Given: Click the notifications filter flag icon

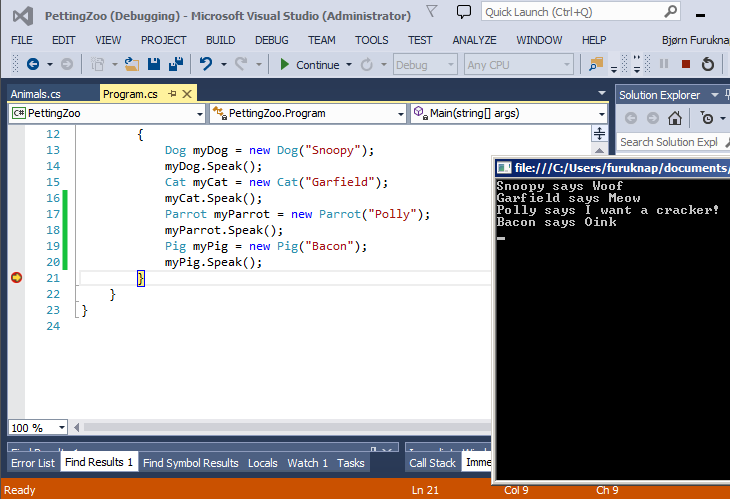Looking at the screenshot, I should point(432,11).
